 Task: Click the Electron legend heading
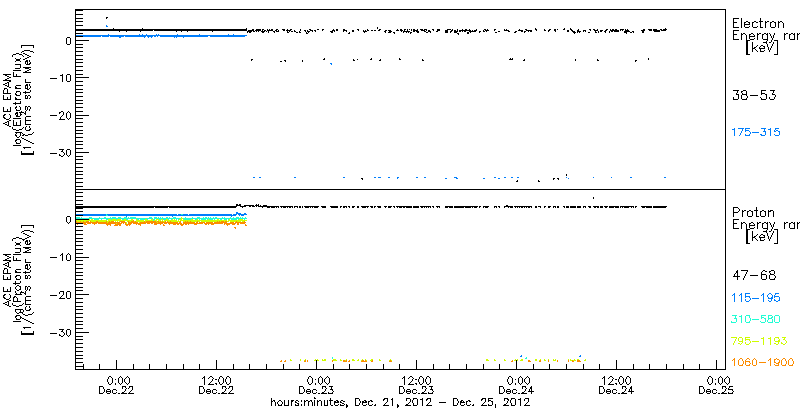pos(758,23)
